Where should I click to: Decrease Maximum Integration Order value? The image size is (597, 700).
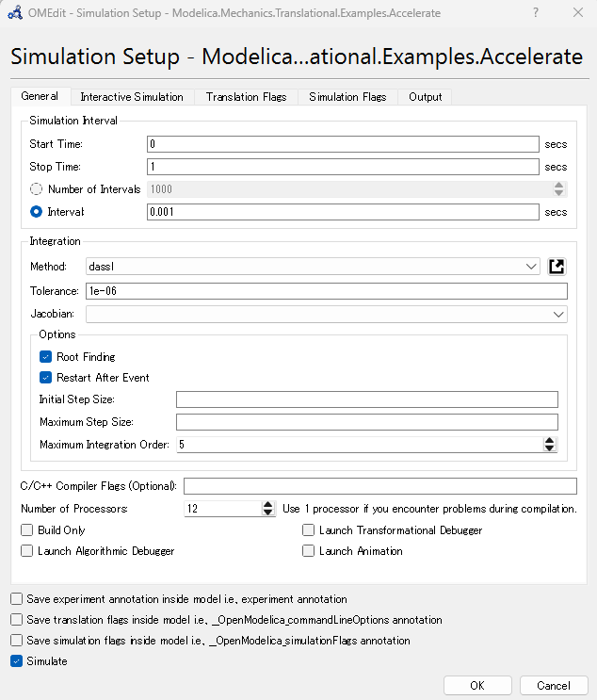point(549,448)
